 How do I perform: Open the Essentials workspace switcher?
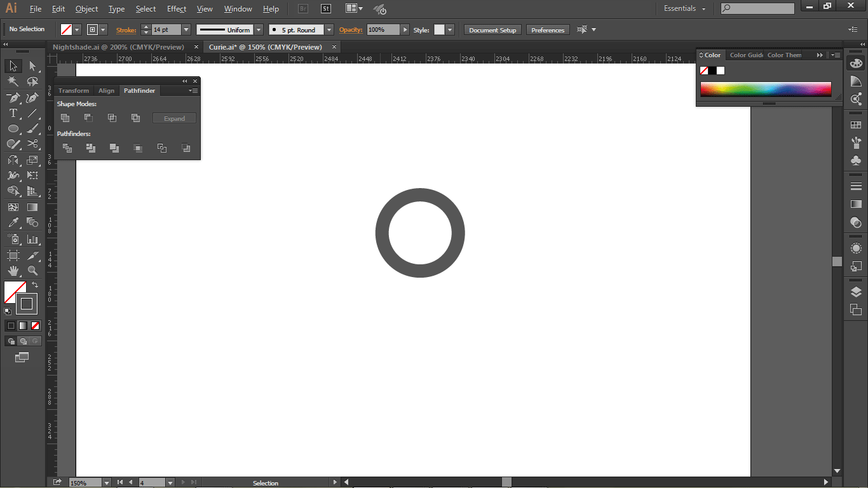pos(684,9)
